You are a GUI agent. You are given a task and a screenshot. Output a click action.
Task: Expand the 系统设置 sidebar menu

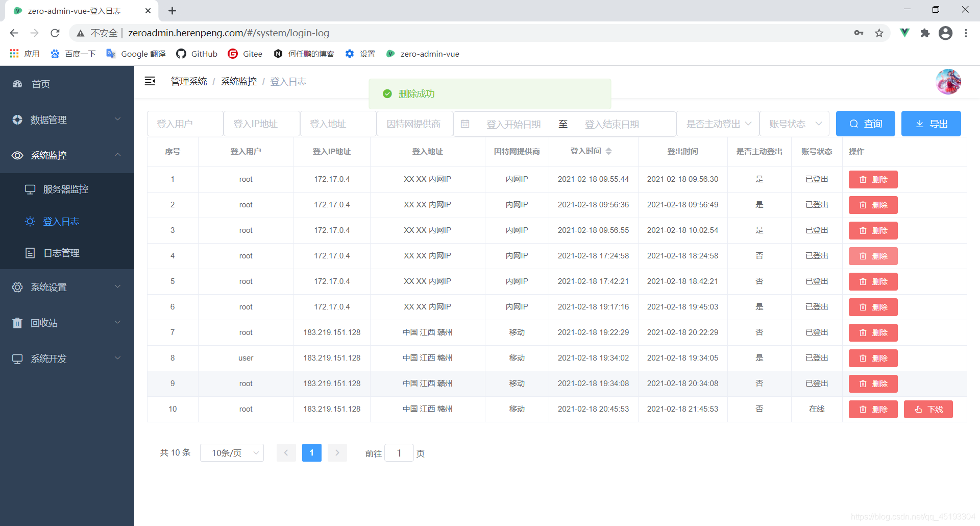tap(67, 287)
